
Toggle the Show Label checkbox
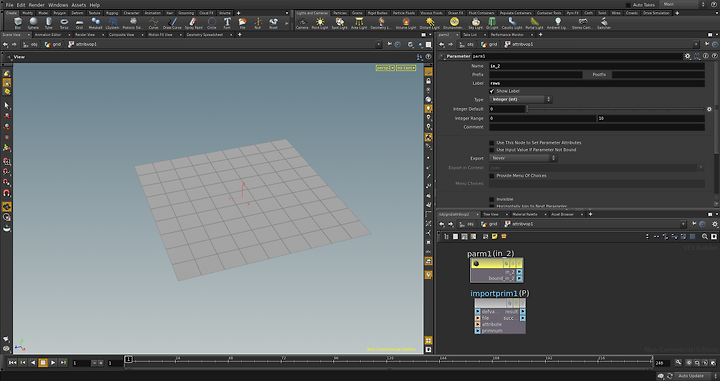pyautogui.click(x=492, y=91)
